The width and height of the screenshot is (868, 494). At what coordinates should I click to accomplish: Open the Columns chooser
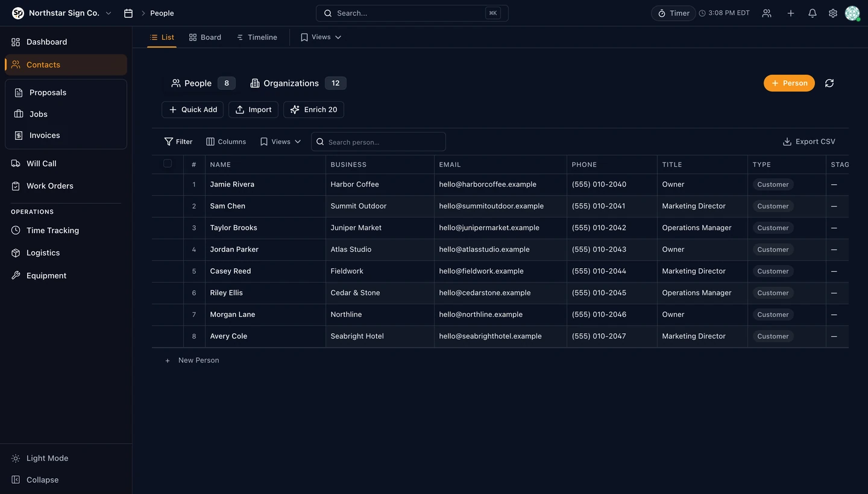[226, 142]
